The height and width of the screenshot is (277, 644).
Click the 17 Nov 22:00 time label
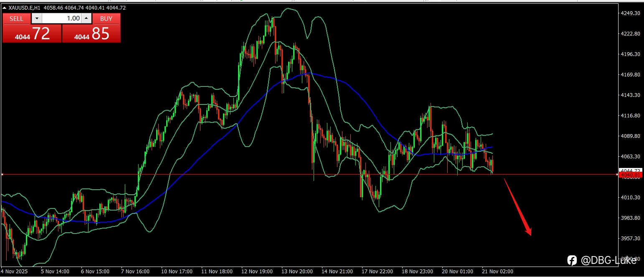point(378,272)
